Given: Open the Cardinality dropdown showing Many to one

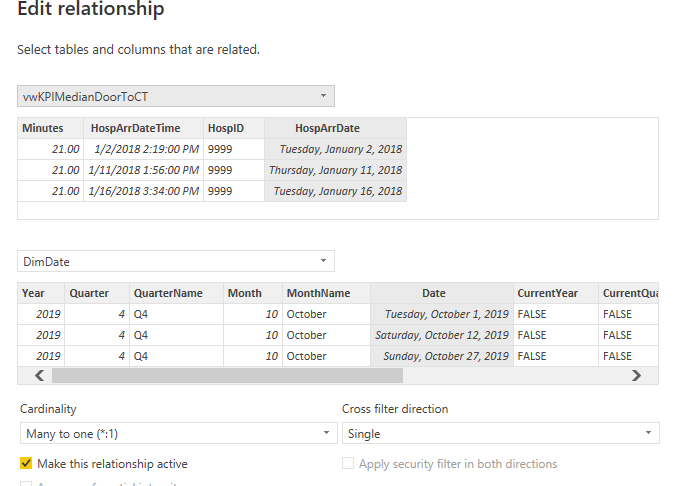Looking at the screenshot, I should [178, 433].
